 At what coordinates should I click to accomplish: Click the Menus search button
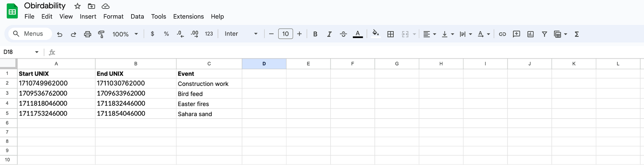pyautogui.click(x=28, y=34)
